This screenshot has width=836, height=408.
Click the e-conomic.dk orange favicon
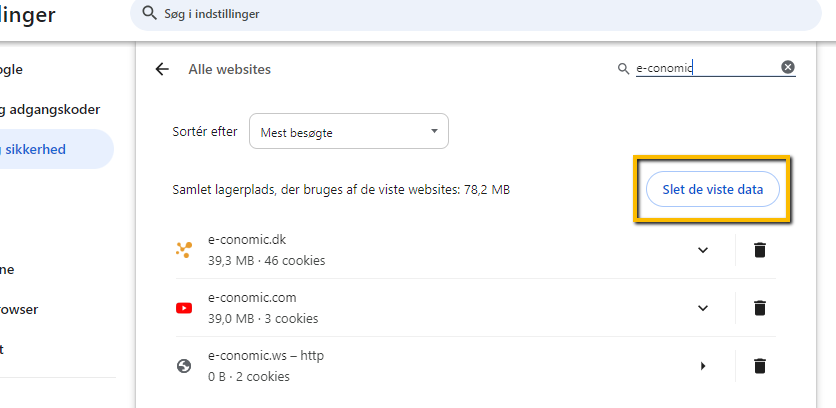tap(184, 249)
